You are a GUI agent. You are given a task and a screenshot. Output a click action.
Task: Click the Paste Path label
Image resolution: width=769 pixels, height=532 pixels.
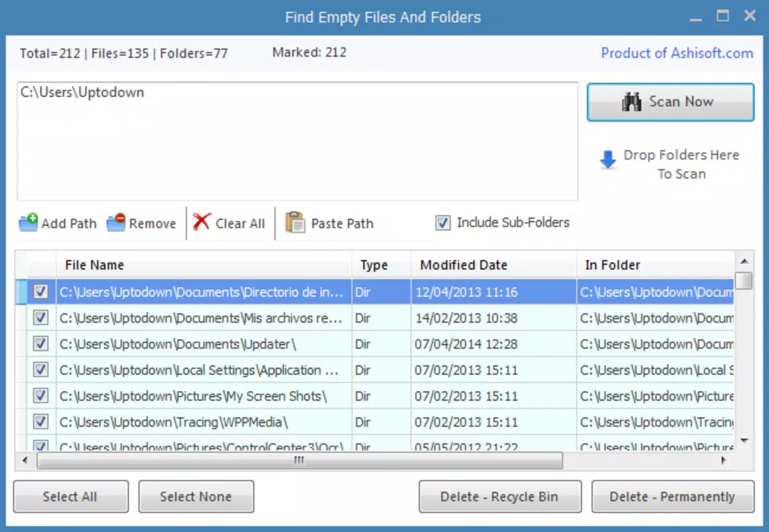(343, 223)
